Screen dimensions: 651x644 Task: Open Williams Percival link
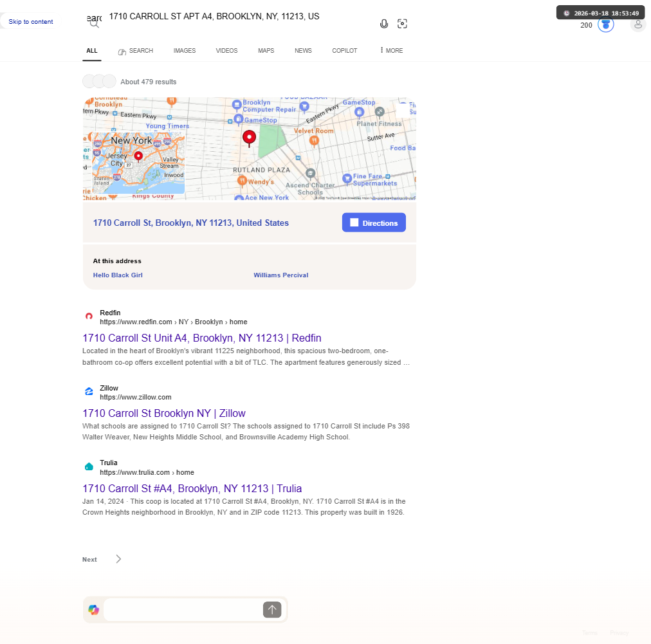281,275
